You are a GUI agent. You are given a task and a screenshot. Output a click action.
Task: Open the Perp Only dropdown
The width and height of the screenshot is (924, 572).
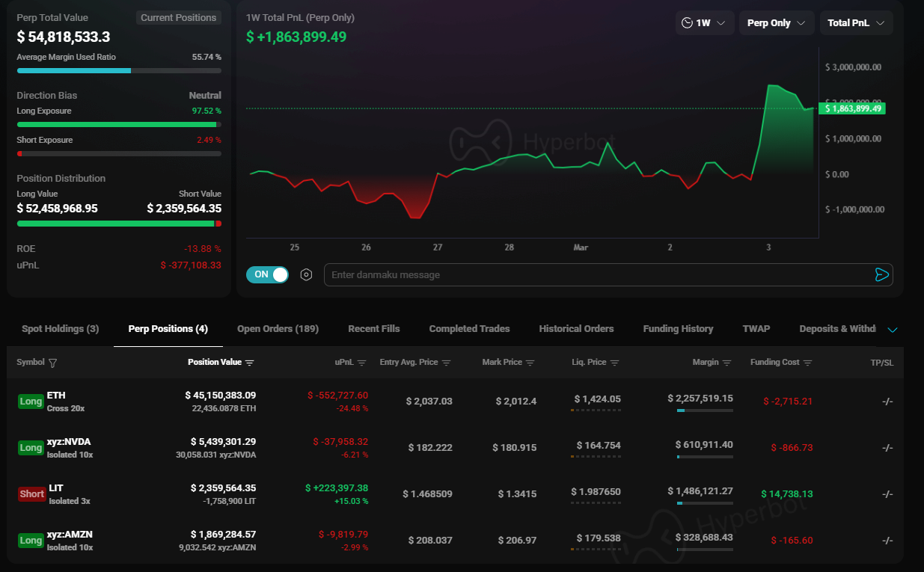tap(777, 23)
